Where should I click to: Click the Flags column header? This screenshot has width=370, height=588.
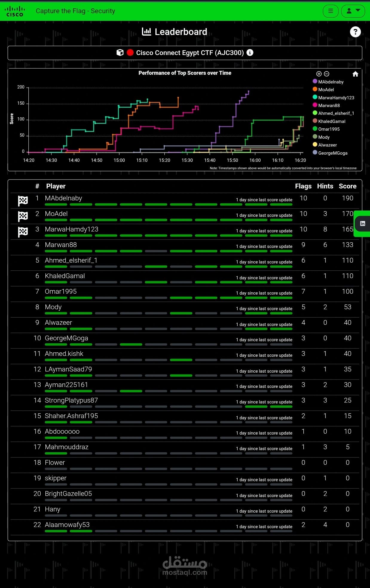coord(303,186)
